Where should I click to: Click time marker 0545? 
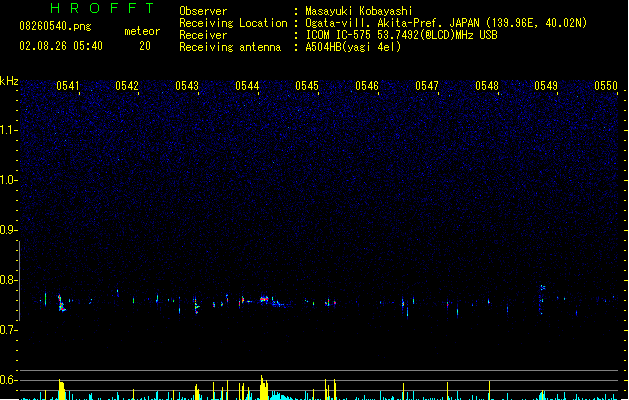pos(307,85)
